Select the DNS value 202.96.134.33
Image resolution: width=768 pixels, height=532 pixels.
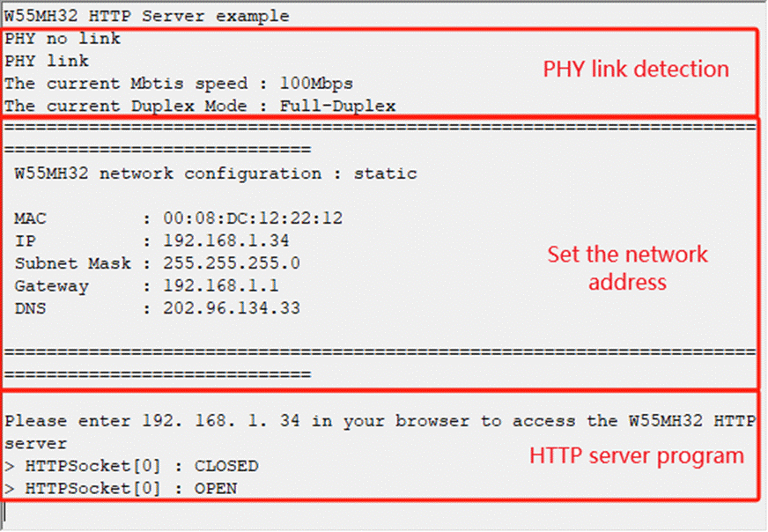tap(231, 308)
